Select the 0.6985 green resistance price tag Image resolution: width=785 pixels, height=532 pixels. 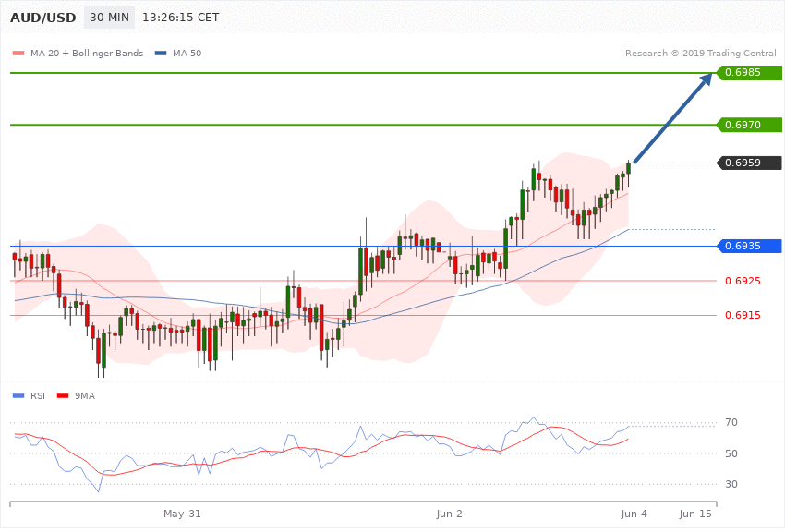(749, 73)
